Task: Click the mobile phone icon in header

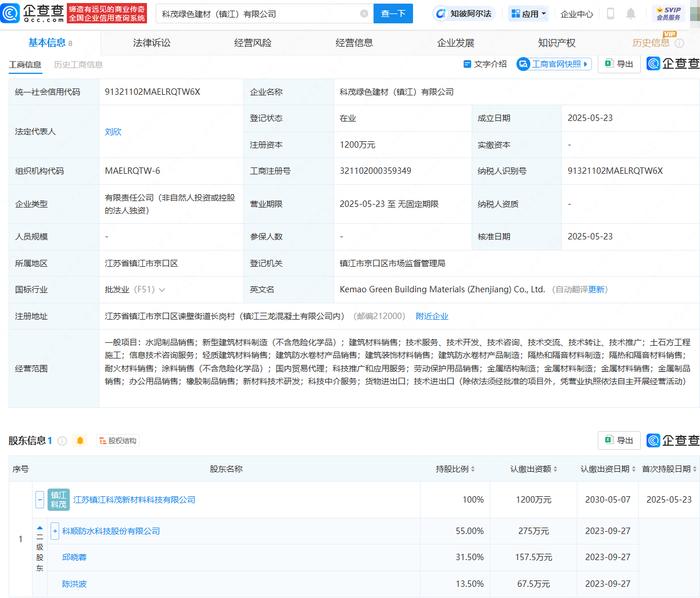Action: click(x=610, y=14)
